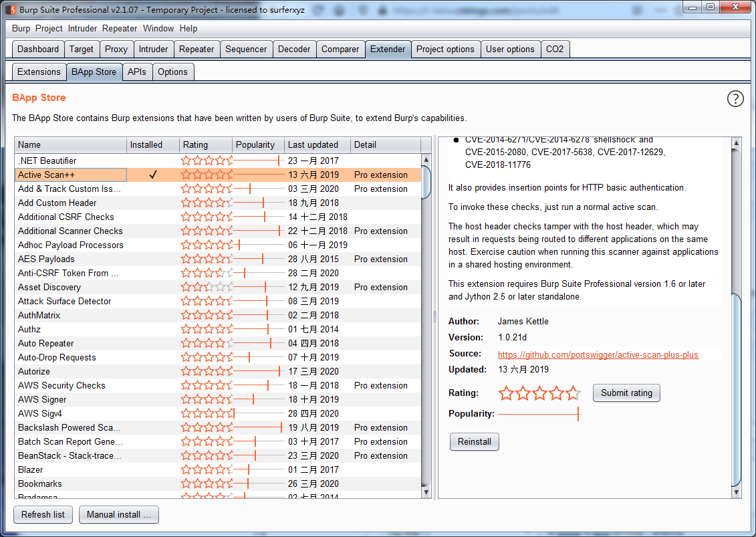756x537 pixels.
Task: Open the Intruder menu
Action: [82, 29]
